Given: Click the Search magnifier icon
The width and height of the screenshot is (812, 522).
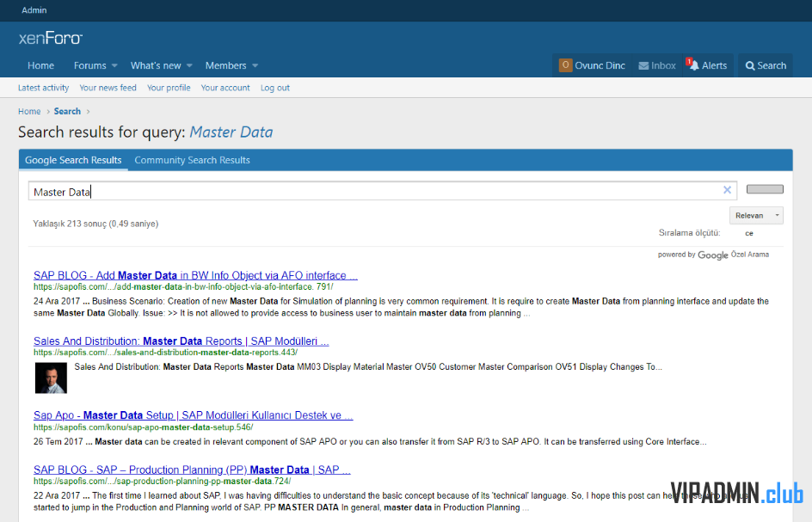Looking at the screenshot, I should [750, 65].
